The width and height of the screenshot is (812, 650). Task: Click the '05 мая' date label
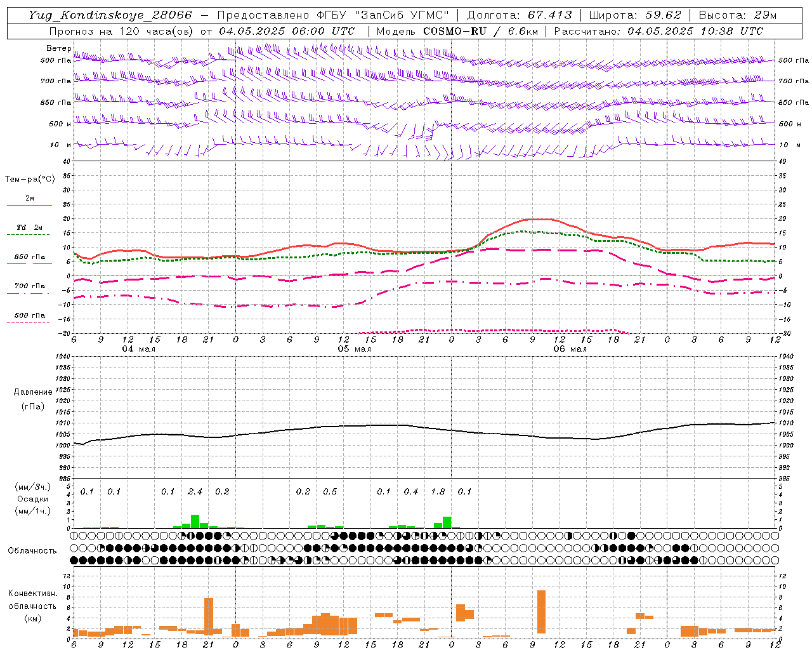point(355,349)
